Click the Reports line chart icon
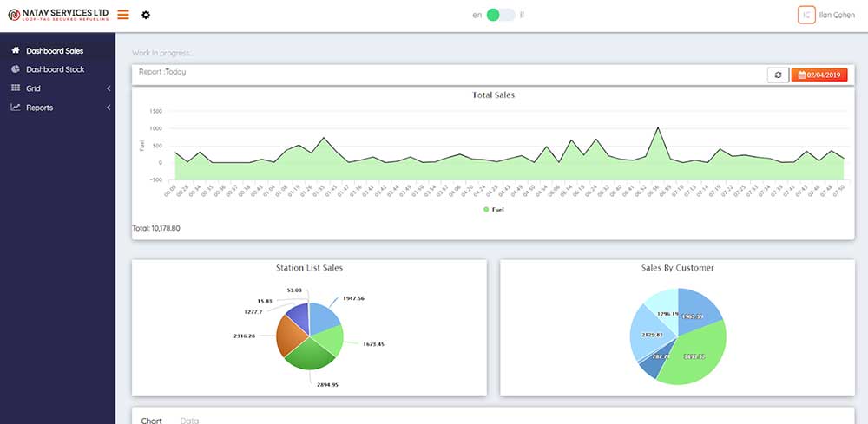 coord(16,108)
